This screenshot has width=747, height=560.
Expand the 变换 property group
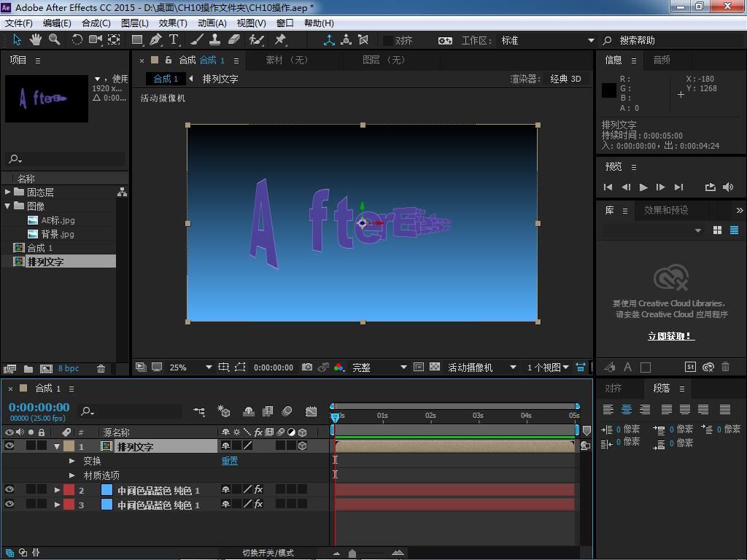[x=72, y=461]
